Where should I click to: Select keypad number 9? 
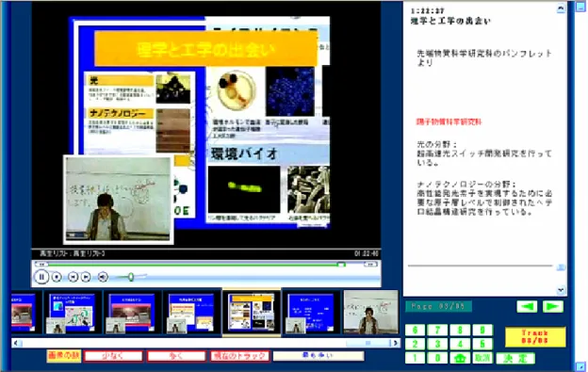point(482,330)
